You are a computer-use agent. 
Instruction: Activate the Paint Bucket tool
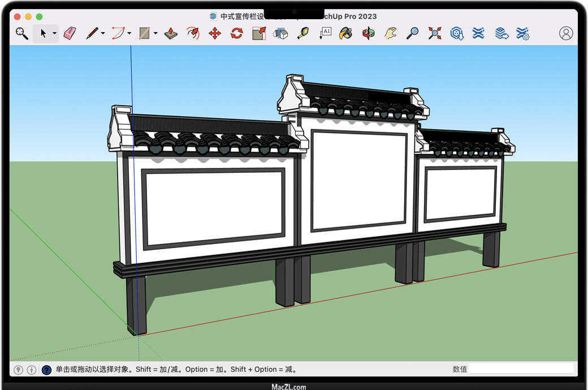tap(345, 33)
